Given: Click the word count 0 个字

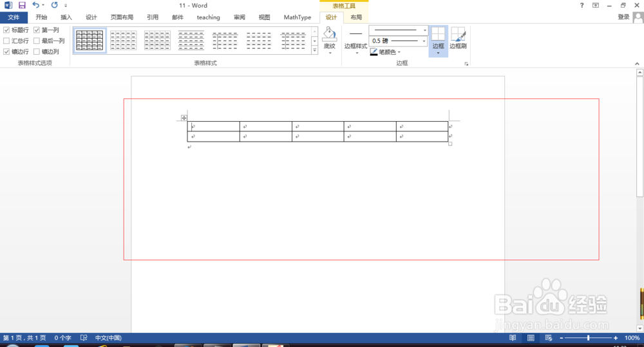Looking at the screenshot, I should pos(62,337).
